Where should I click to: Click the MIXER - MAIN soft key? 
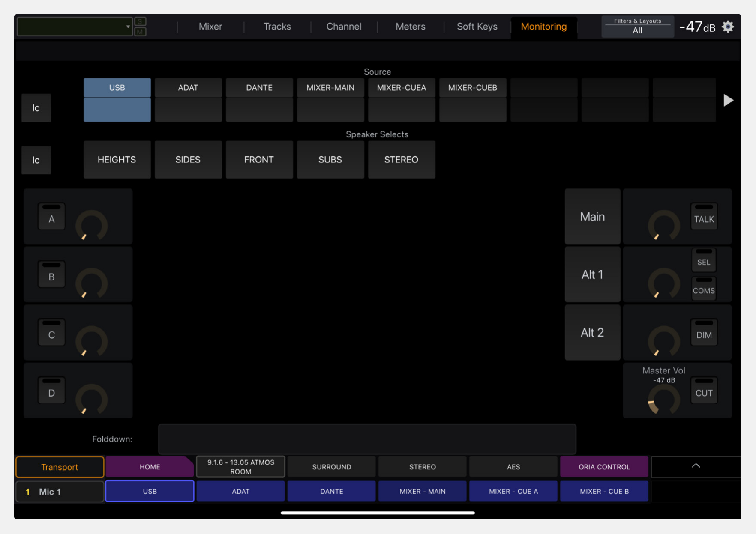point(423,491)
